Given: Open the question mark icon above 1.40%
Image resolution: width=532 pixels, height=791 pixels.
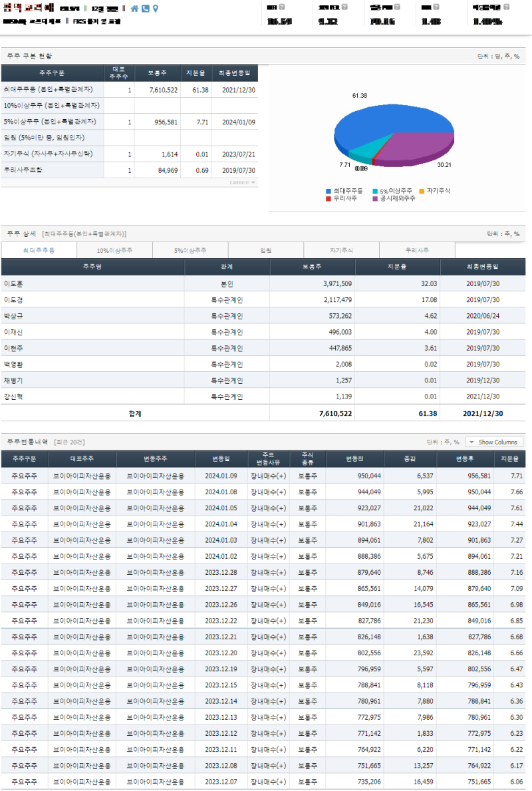Looking at the screenshot, I should pos(507,7).
